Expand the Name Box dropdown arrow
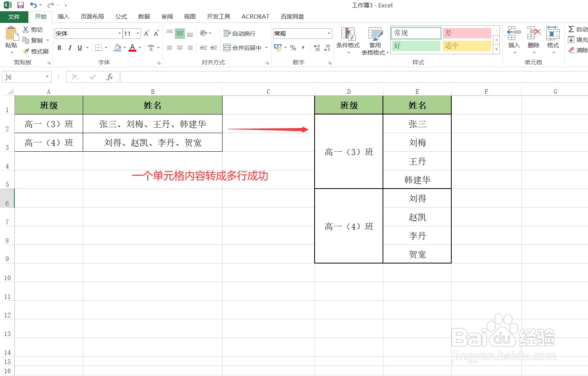 (x=47, y=77)
